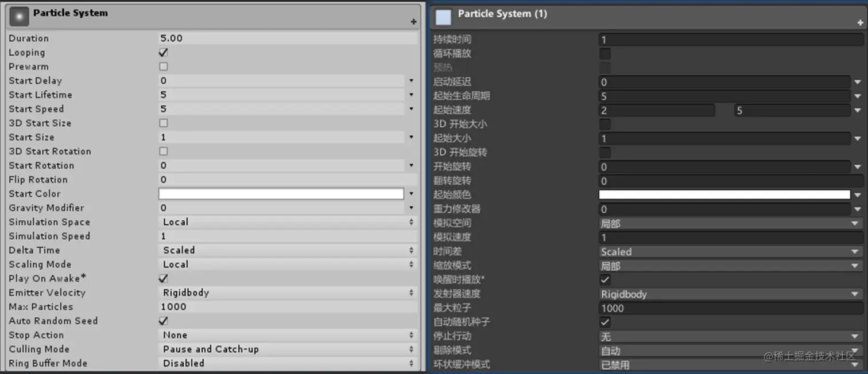The image size is (868, 374).
Task: Click the white Start Color swatch
Action: [281, 194]
